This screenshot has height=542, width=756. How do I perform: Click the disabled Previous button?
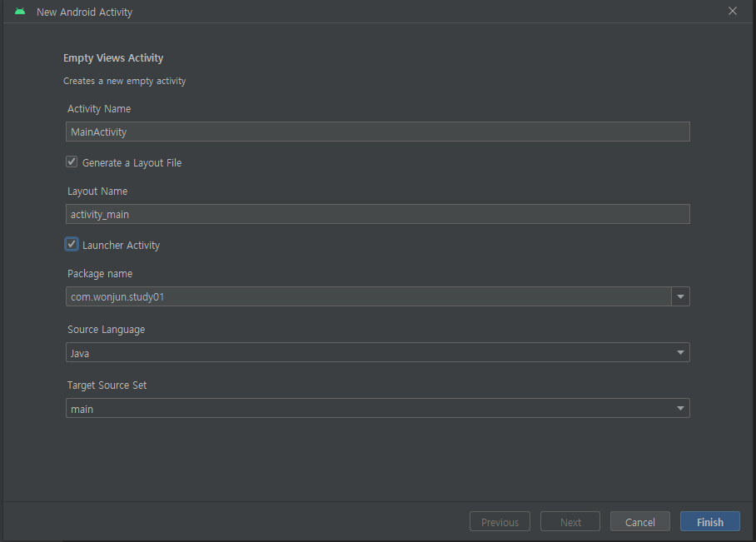[500, 522]
